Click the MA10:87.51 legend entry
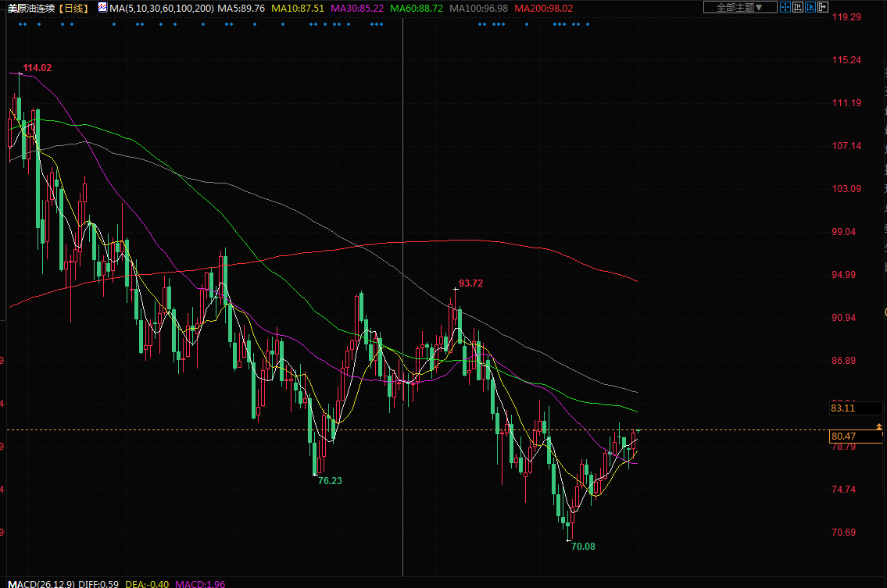This screenshot has width=887, height=588. tap(298, 7)
